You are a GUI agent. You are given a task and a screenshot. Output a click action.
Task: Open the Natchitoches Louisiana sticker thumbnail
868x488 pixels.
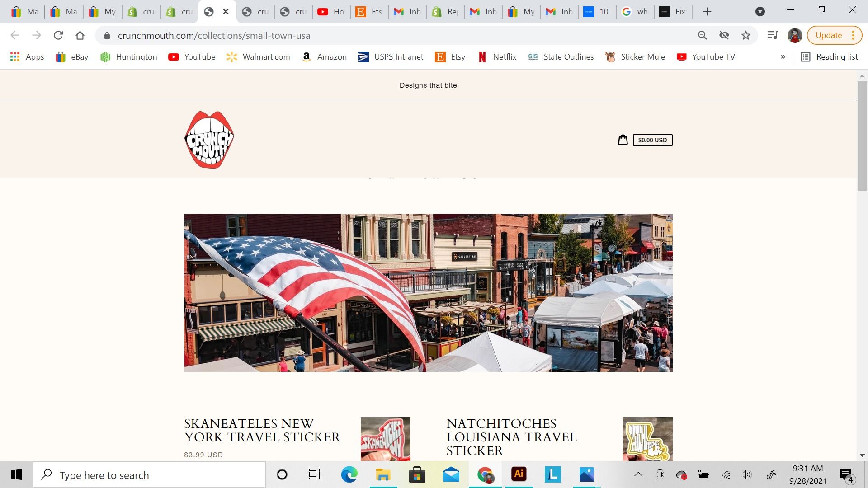pyautogui.click(x=647, y=439)
